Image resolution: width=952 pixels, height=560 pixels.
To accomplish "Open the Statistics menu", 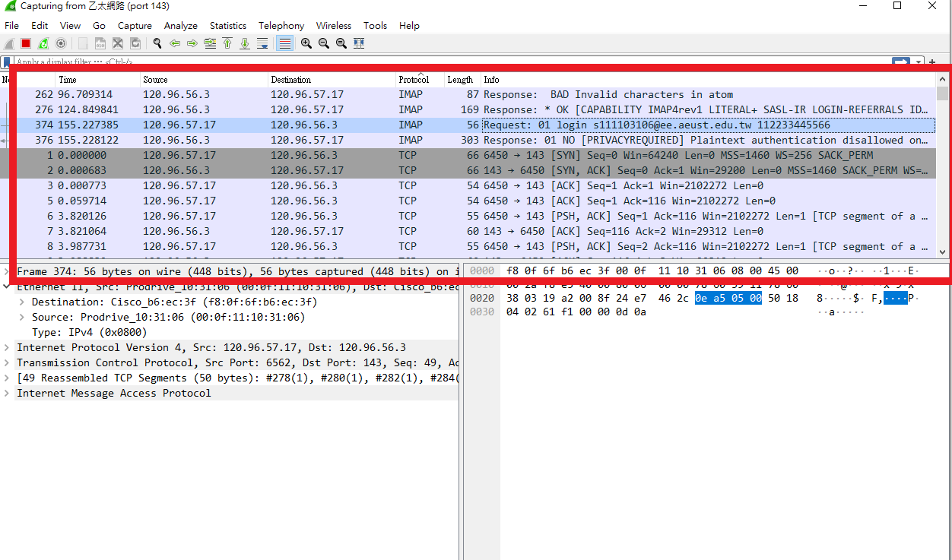I will (227, 26).
